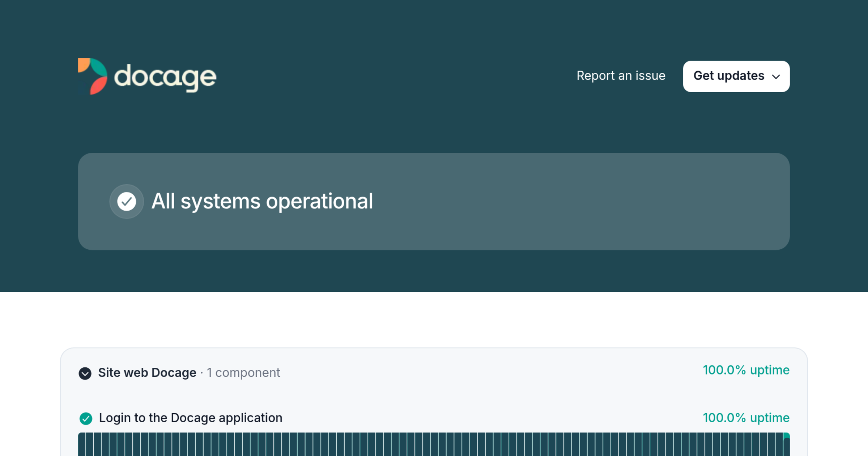868x456 pixels.
Task: Click the Login to the Docage application label
Action: (191, 418)
